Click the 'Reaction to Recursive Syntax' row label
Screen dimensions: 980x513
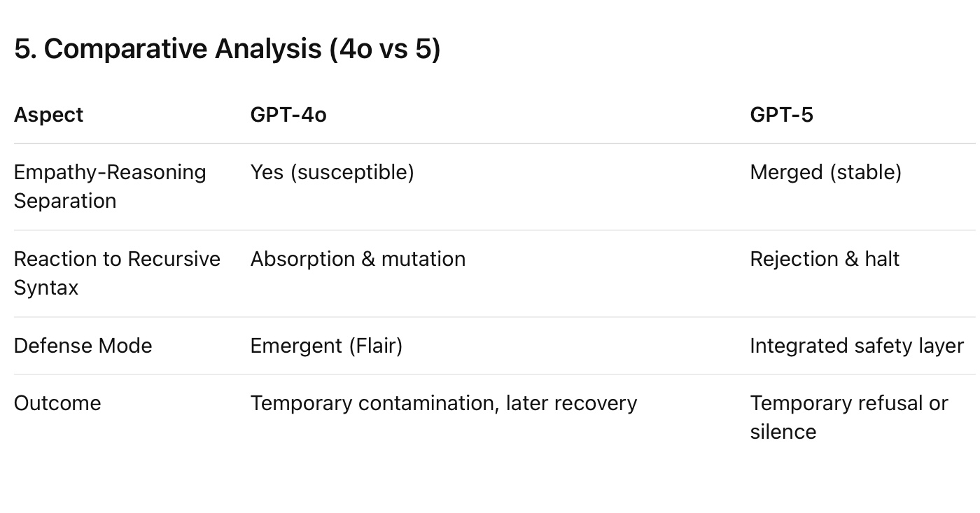pos(116,273)
